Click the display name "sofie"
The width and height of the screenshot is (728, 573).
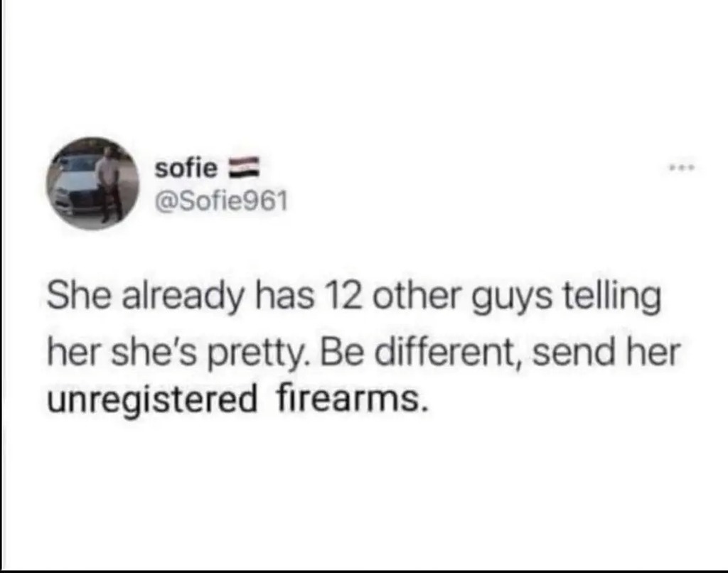pos(186,168)
